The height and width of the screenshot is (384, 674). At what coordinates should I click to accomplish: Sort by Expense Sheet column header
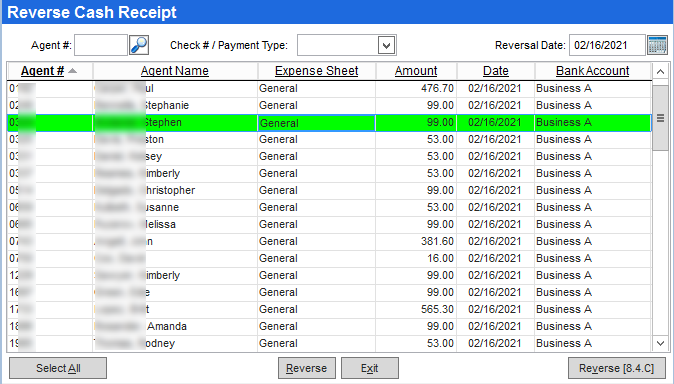(x=317, y=71)
